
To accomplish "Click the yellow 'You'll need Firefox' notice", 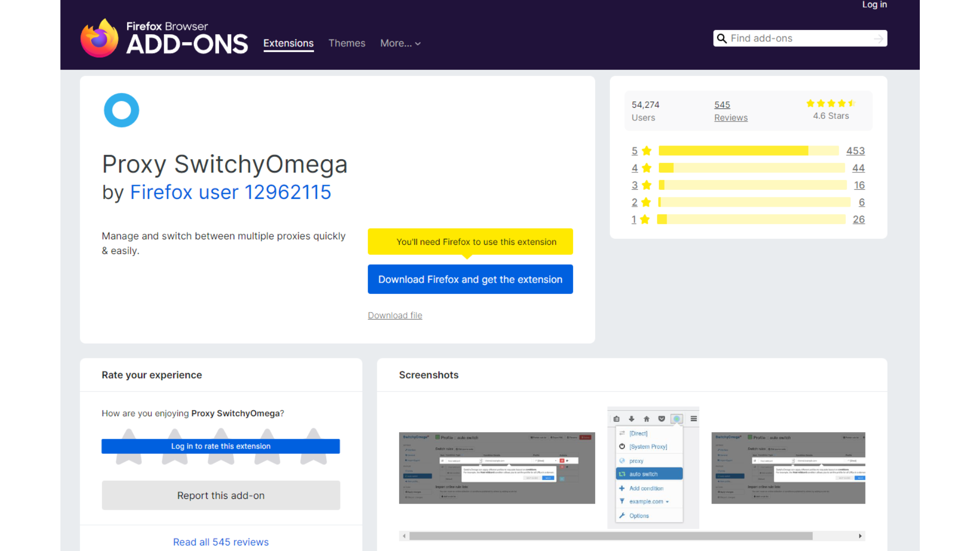I will pyautogui.click(x=470, y=242).
